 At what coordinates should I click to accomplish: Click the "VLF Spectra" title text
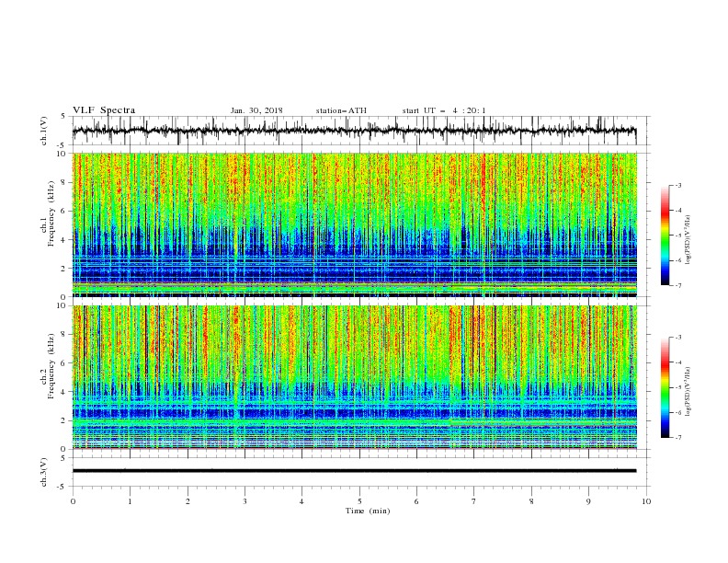click(104, 110)
